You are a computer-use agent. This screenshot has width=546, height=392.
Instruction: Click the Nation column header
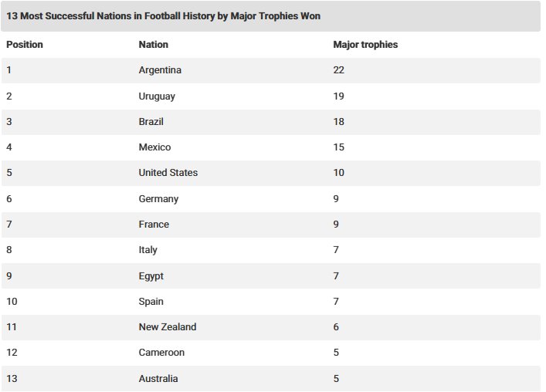click(x=153, y=45)
